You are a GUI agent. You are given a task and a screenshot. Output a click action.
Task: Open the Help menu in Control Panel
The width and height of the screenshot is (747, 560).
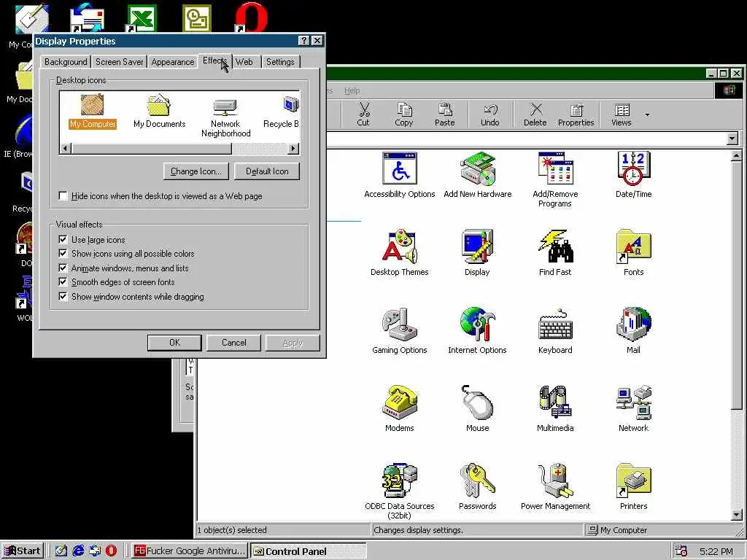pos(352,90)
